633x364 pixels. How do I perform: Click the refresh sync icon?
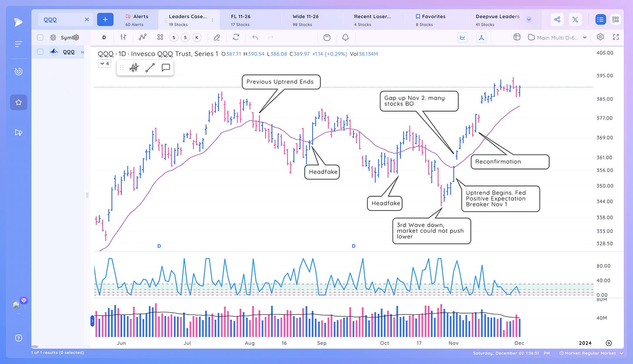[x=236, y=37]
